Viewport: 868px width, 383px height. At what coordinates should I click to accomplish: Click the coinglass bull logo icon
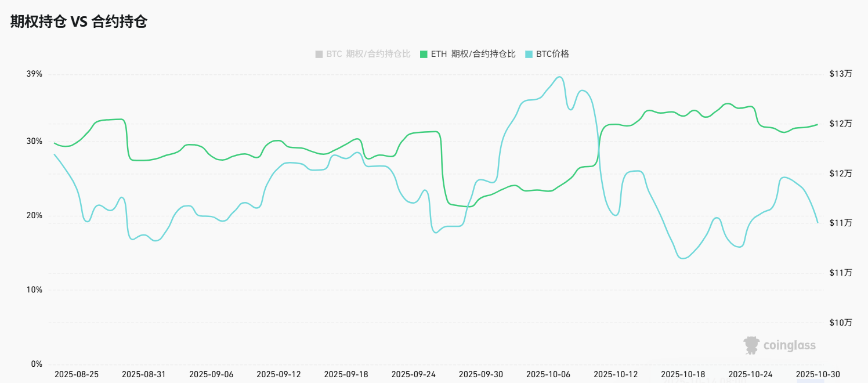pyautogui.click(x=751, y=345)
